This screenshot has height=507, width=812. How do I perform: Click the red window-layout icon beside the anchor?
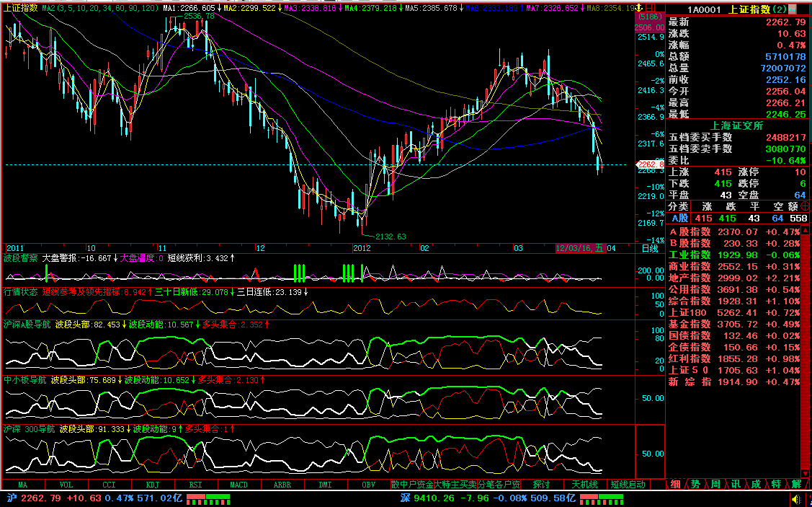650,8
